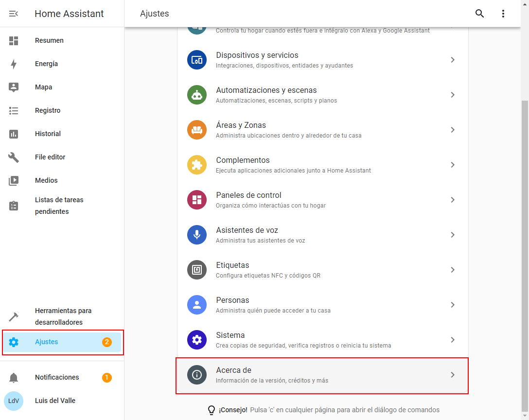Open the Luis del Valle user profile
This screenshot has height=420, width=529.
click(55, 401)
